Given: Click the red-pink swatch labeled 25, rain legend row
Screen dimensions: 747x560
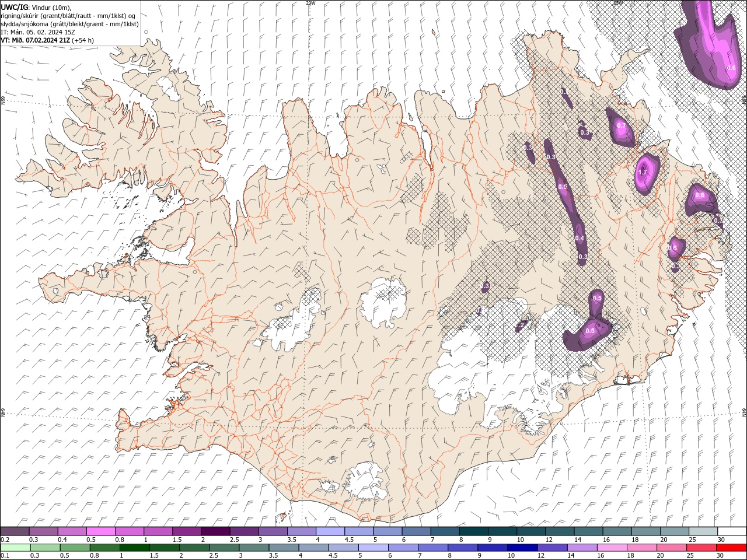Looking at the screenshot, I should (x=701, y=548).
